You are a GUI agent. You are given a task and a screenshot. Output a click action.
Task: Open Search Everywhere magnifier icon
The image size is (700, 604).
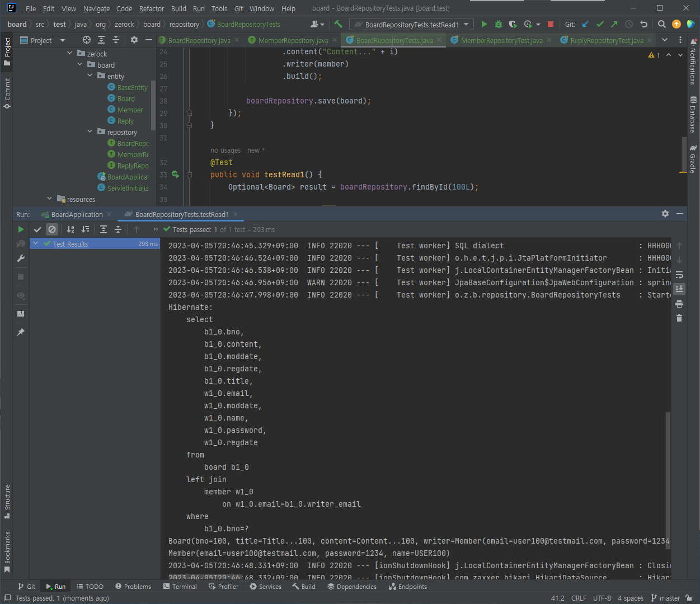point(661,24)
